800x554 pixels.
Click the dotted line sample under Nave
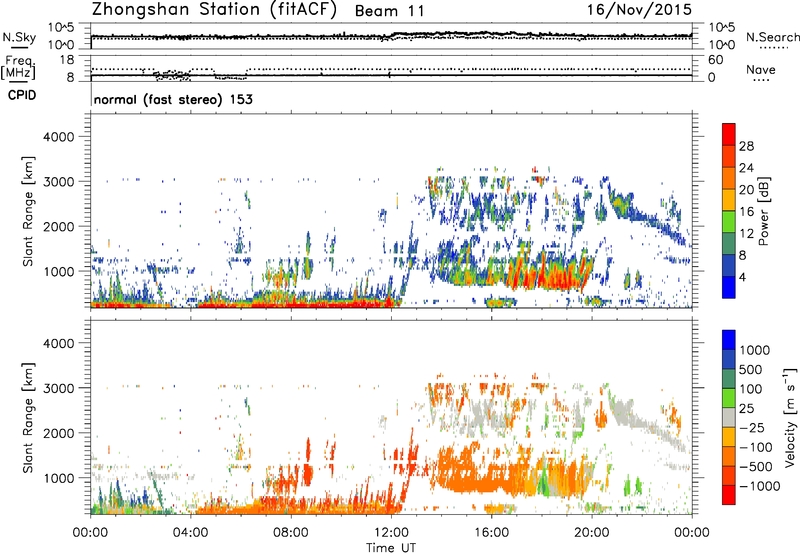pyautogui.click(x=761, y=81)
